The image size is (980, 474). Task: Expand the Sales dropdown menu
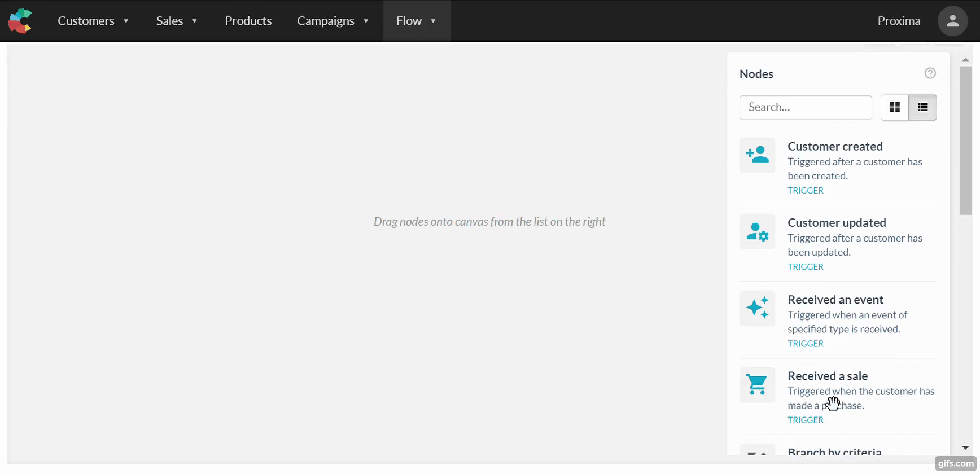click(176, 21)
